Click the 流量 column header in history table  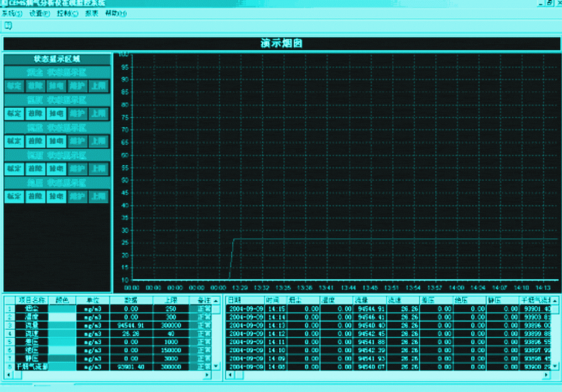pyautogui.click(x=370, y=300)
